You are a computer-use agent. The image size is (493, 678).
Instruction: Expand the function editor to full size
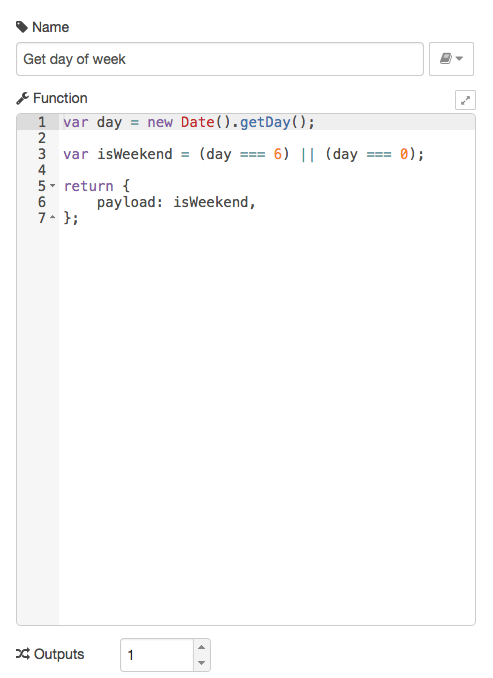(465, 100)
